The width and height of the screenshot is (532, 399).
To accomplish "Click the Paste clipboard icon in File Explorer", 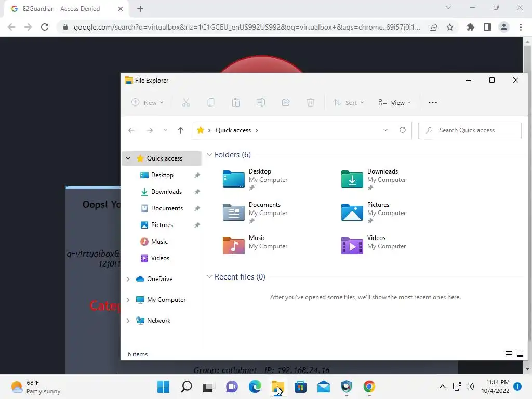I will pyautogui.click(x=236, y=102).
